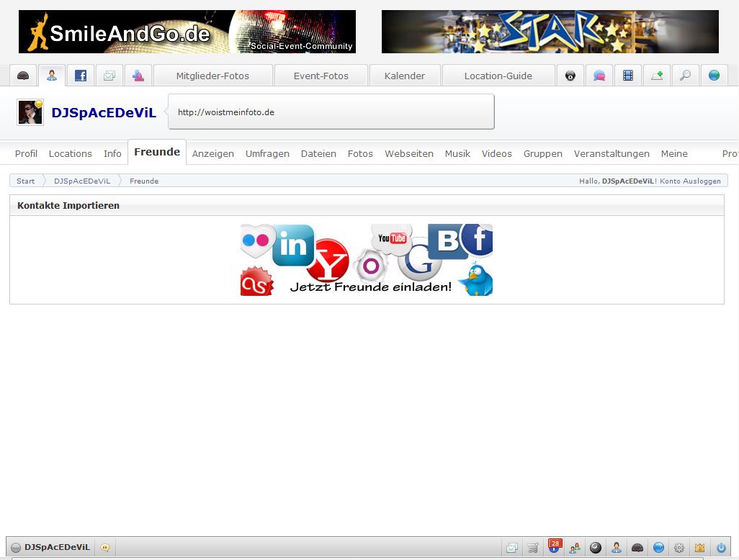Viewport: 739px width, 560px height.
Task: Open the film strip video icon
Action: pyautogui.click(x=628, y=76)
